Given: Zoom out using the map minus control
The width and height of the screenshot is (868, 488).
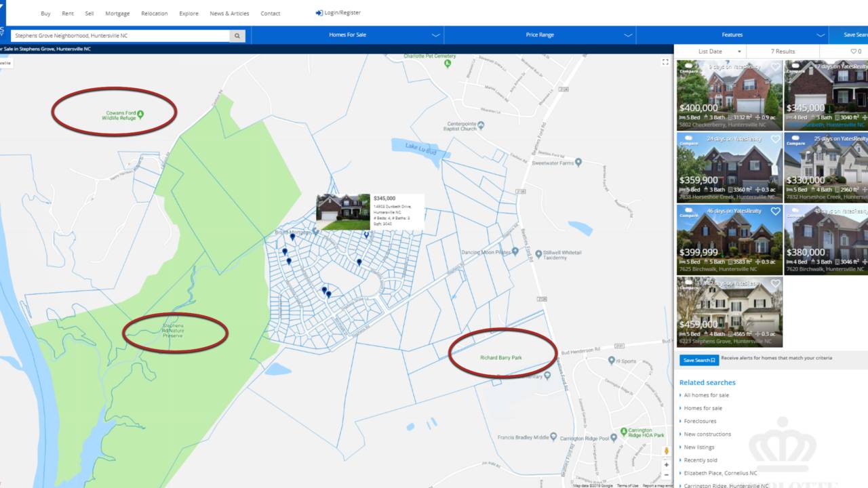Looking at the screenshot, I should pyautogui.click(x=667, y=475).
